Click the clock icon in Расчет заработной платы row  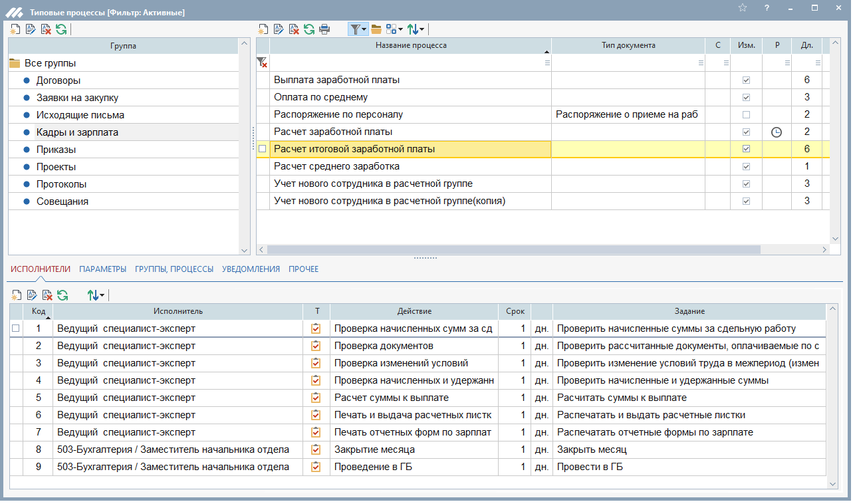[x=777, y=132]
